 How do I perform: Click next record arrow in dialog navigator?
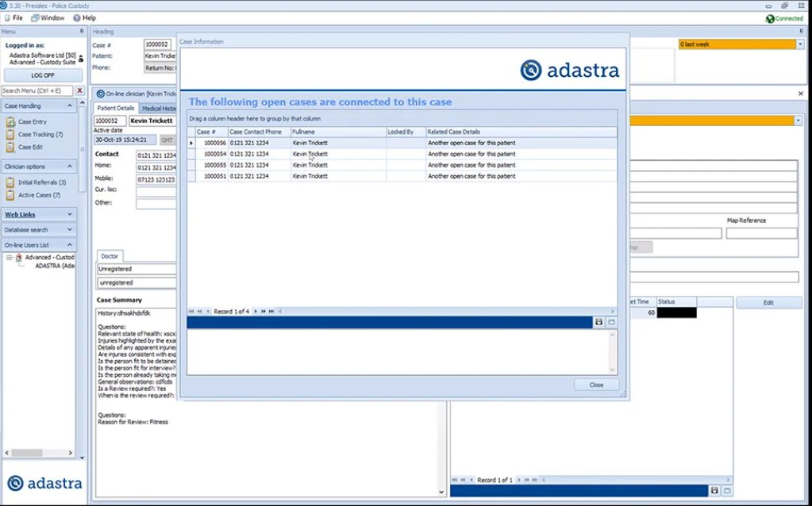click(256, 312)
